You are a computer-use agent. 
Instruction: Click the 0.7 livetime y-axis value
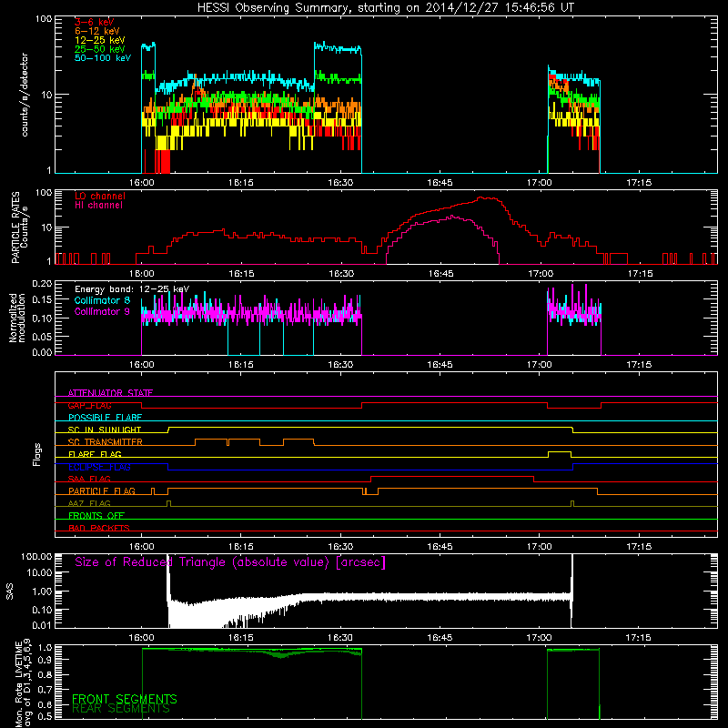pos(46,689)
